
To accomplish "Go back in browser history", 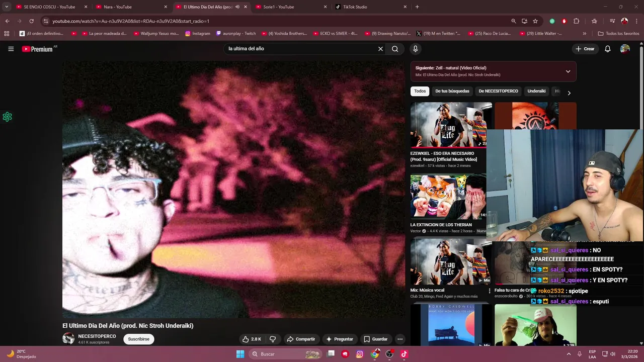I will coord(7,21).
